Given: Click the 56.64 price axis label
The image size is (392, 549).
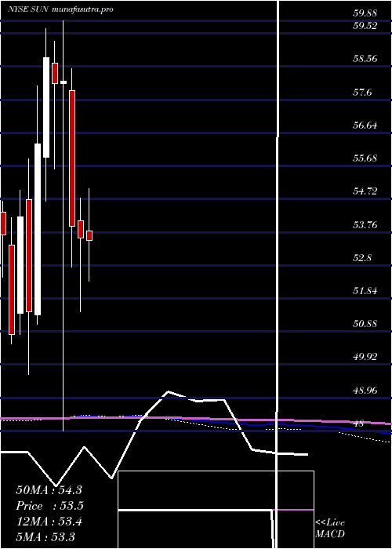Looking at the screenshot, I should (x=365, y=125).
